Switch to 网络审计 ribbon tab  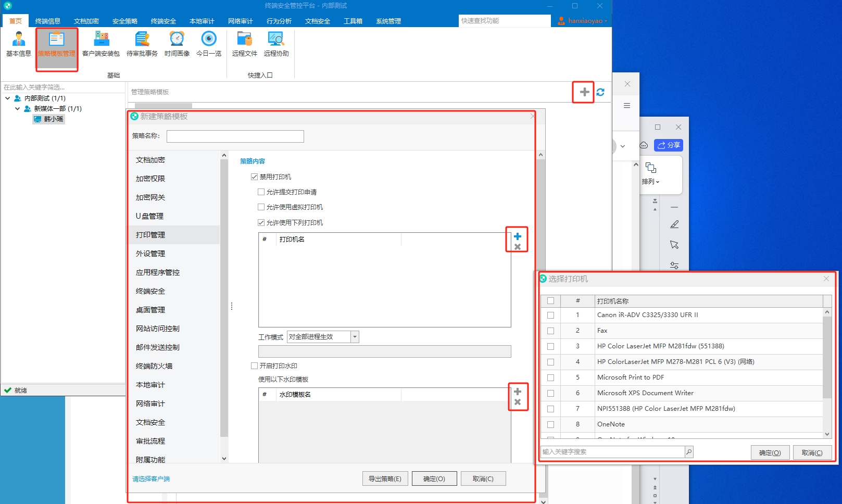[241, 21]
